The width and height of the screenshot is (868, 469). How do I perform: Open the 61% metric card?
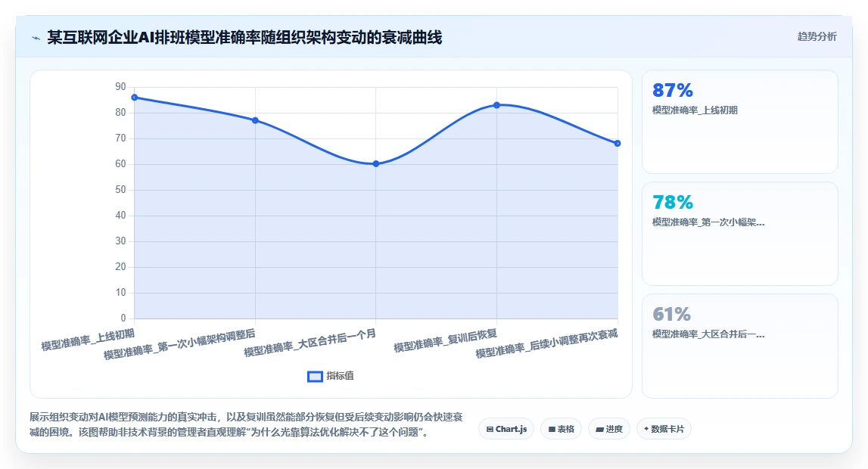[739, 346]
